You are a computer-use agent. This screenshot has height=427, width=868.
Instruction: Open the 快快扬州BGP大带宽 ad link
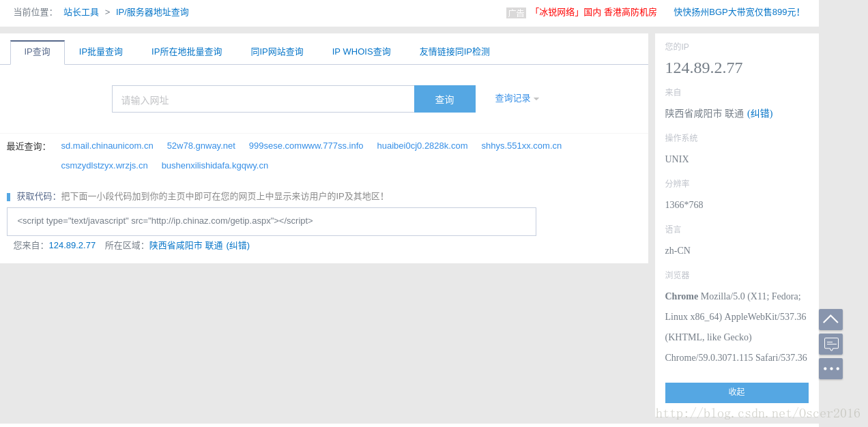[x=737, y=12]
